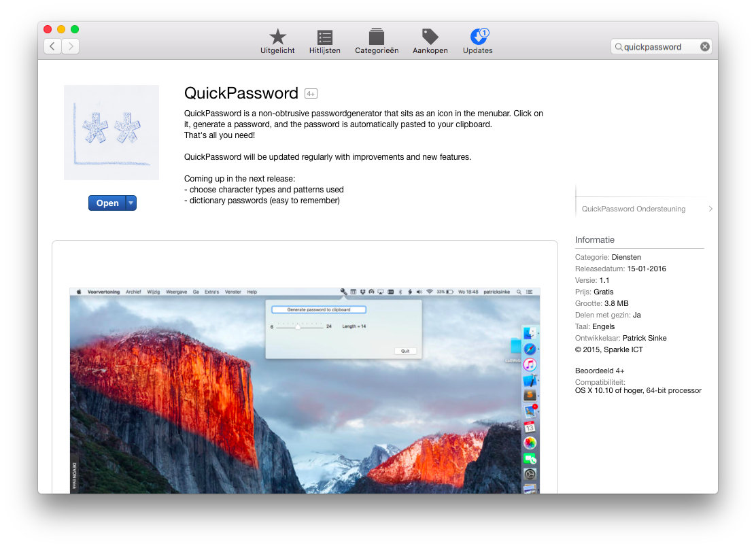This screenshot has width=756, height=548.
Task: Click into the quickpassword search field
Action: [661, 47]
